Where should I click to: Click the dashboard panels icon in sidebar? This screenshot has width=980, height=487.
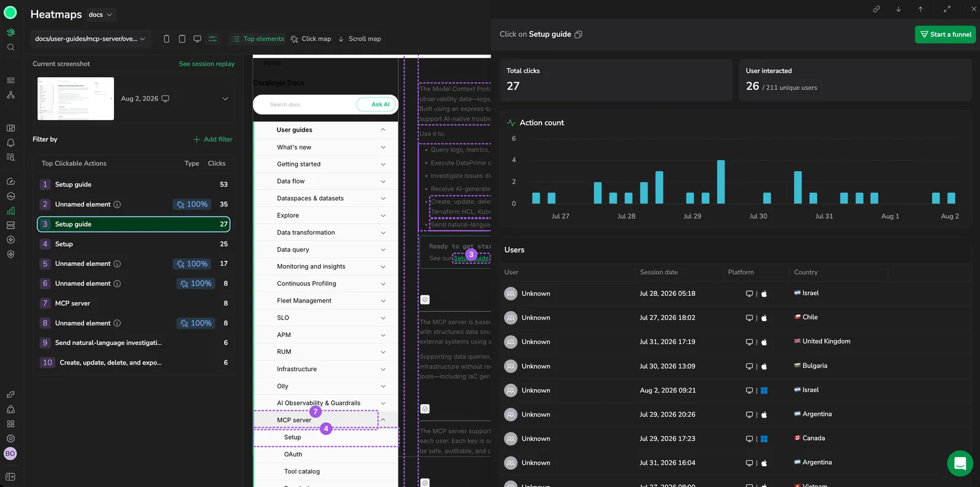tap(10, 128)
